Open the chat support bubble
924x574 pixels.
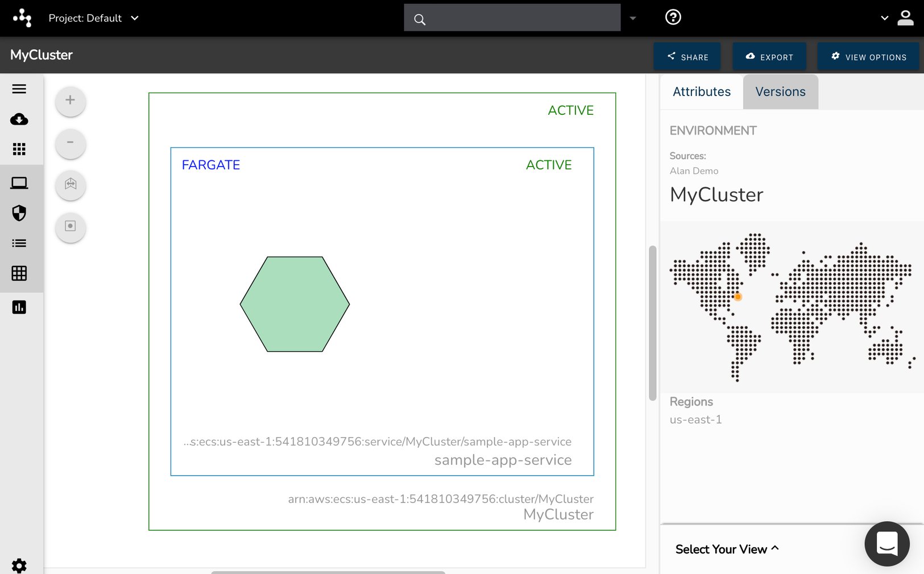[x=886, y=543]
